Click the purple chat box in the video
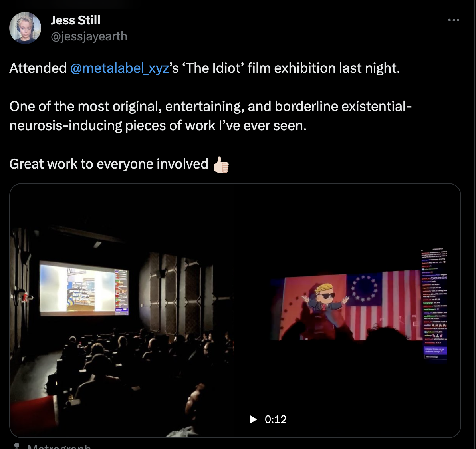The image size is (476, 449). [436, 350]
